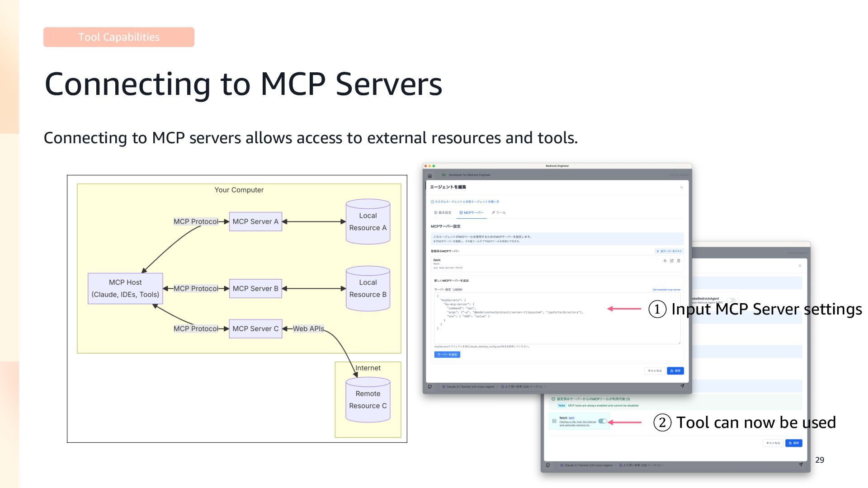Image resolution: width=868 pixels, height=488 pixels.
Task: Toggle the invokeBedrockAgent switch in back window
Action: point(730,300)
